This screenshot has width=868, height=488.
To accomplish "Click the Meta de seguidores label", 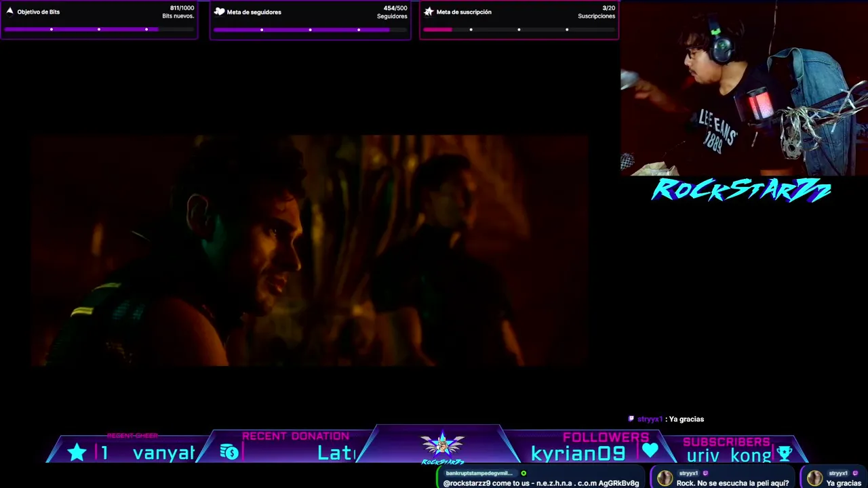I will pyautogui.click(x=254, y=12).
